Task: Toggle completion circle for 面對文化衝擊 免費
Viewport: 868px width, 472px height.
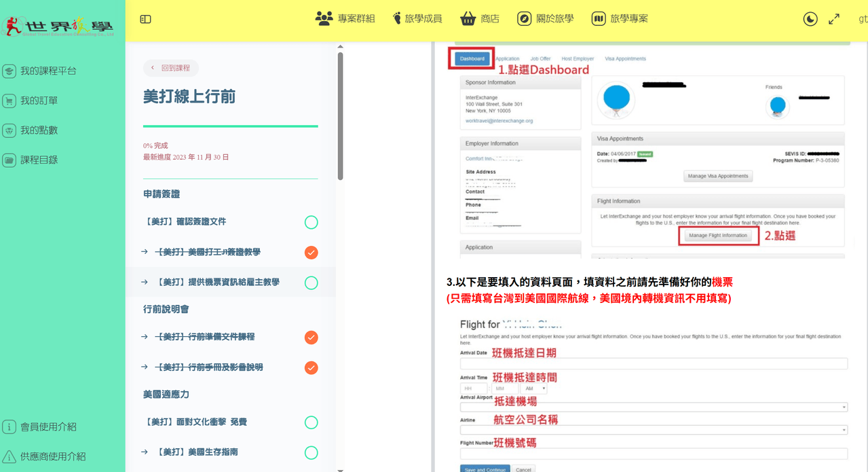Action: click(x=311, y=422)
